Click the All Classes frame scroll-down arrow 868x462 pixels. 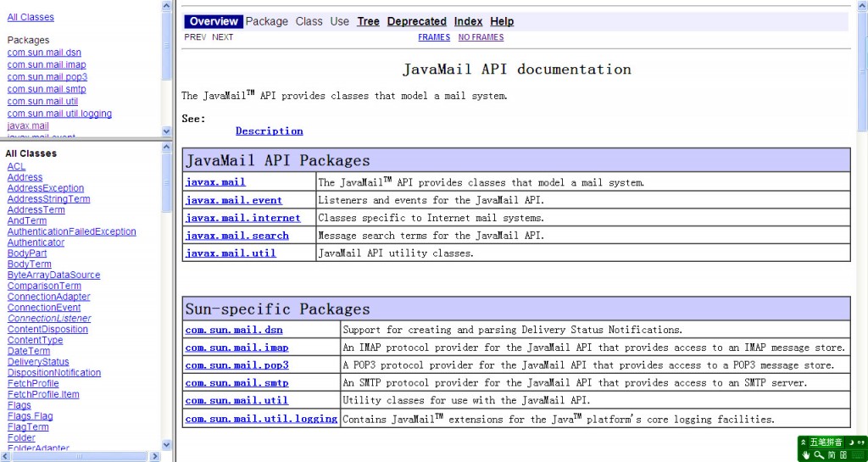(167, 445)
